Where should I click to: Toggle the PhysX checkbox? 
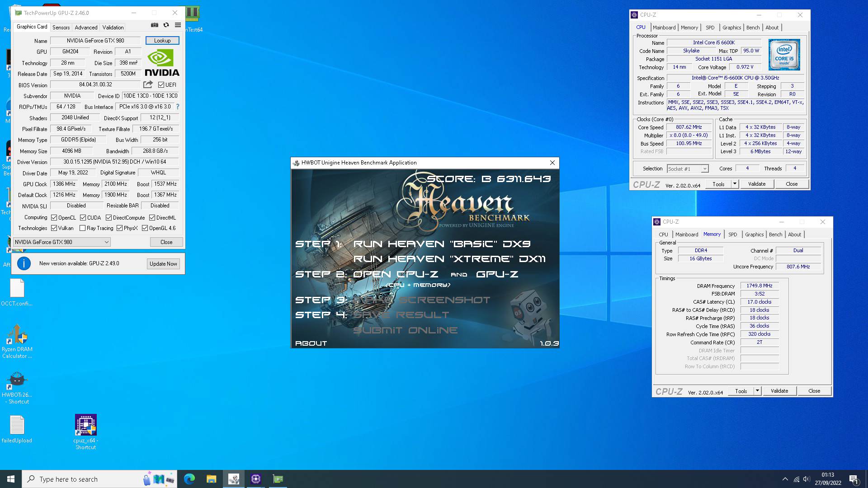(119, 228)
